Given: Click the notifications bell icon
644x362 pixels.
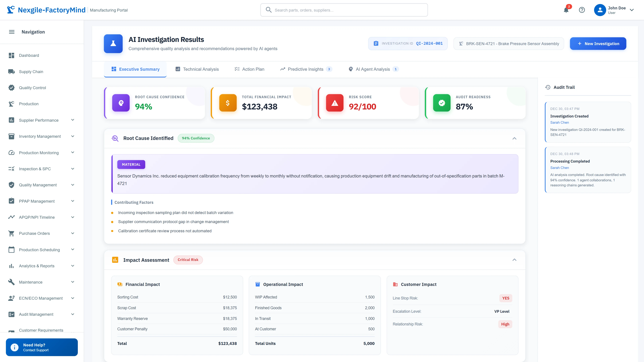Looking at the screenshot, I should coord(566,10).
